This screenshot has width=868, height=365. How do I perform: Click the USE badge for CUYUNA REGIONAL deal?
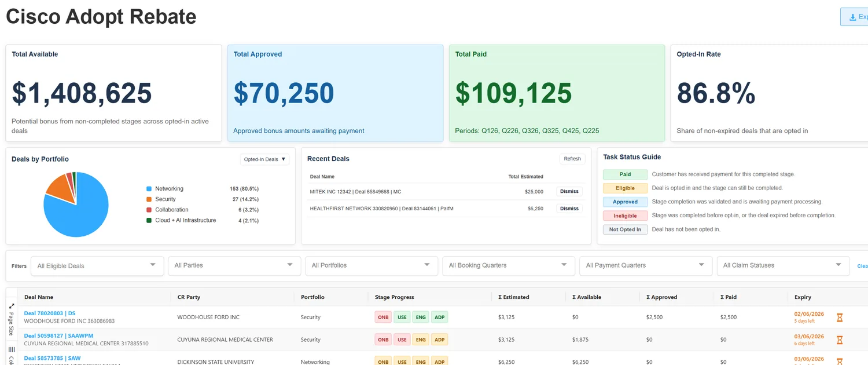click(402, 340)
